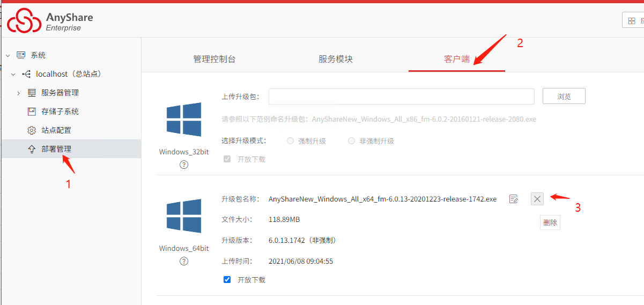Open 存储子系统 in the sidebar

[60, 111]
